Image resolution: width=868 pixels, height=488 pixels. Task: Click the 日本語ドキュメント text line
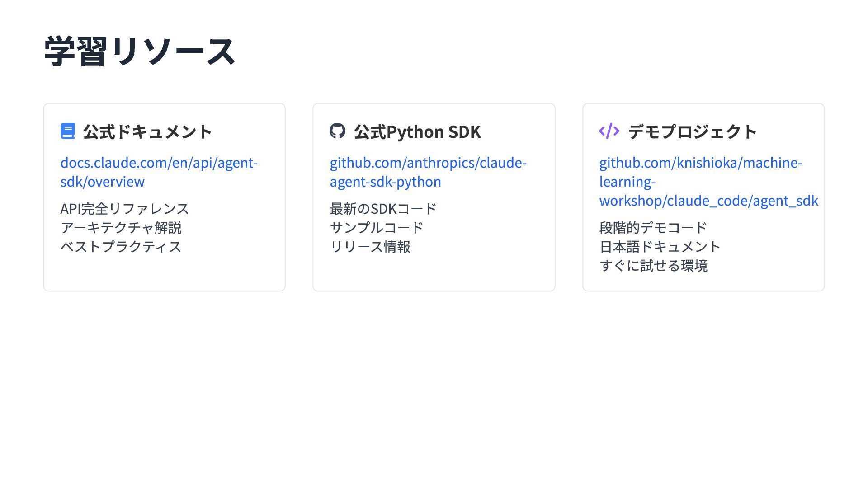[x=660, y=247]
